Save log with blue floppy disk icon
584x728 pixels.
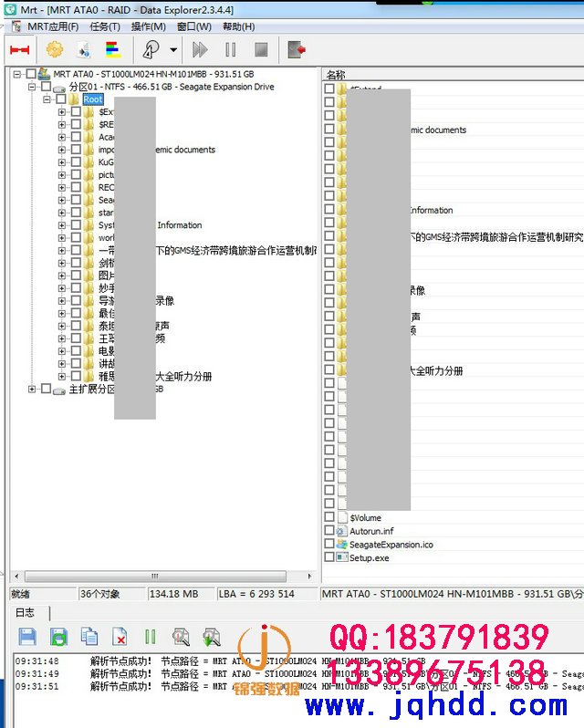(x=27, y=637)
